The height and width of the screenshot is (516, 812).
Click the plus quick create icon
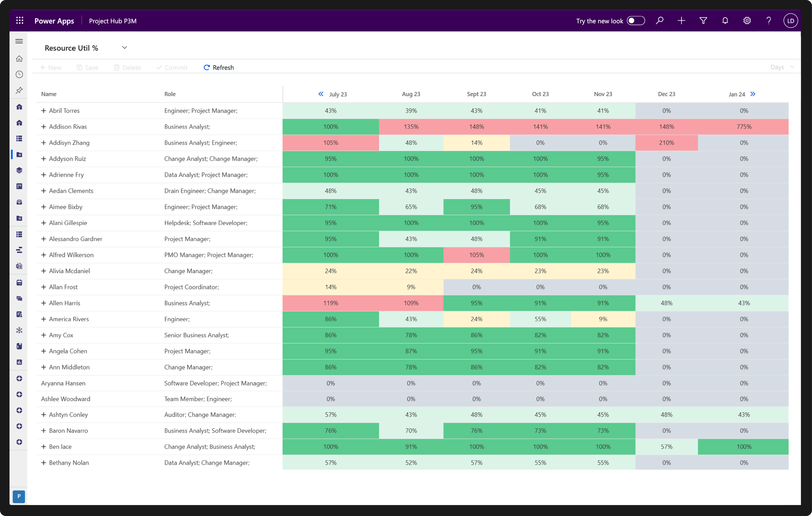click(x=681, y=21)
